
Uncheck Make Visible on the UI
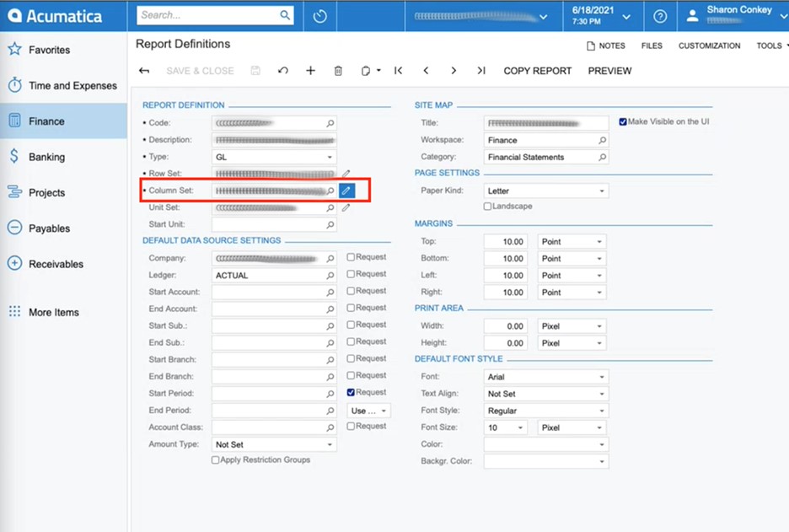click(623, 122)
